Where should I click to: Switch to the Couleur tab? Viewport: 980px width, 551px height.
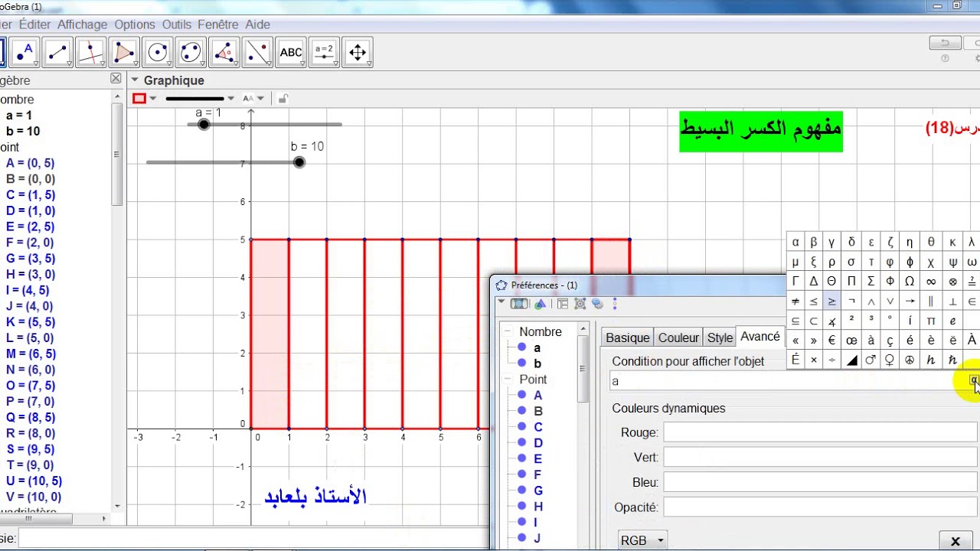678,337
